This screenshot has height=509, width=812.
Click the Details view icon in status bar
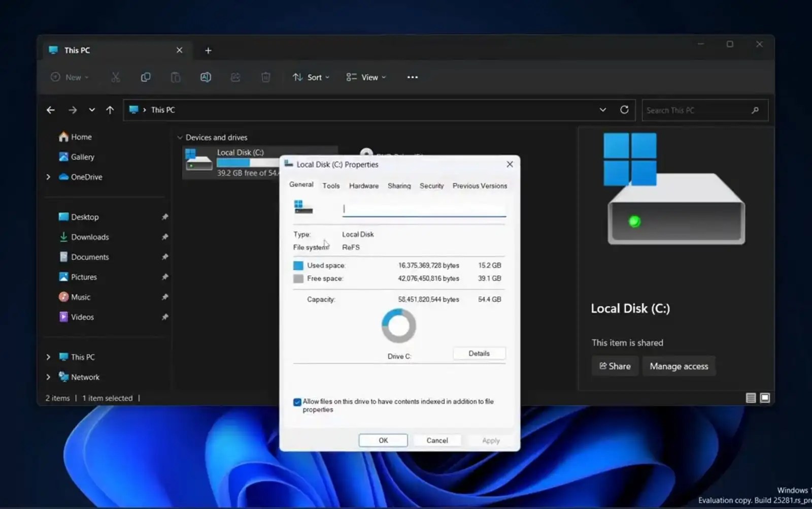pyautogui.click(x=751, y=398)
